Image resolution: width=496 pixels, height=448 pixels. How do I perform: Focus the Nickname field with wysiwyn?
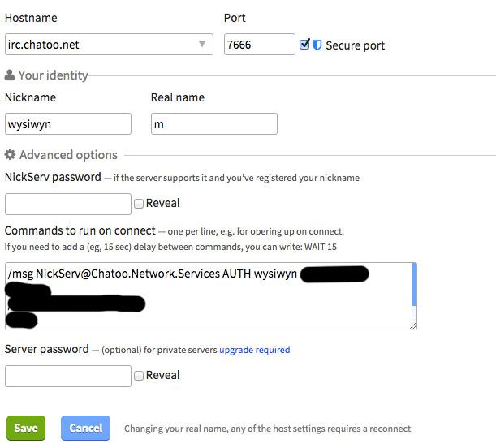tap(68, 124)
